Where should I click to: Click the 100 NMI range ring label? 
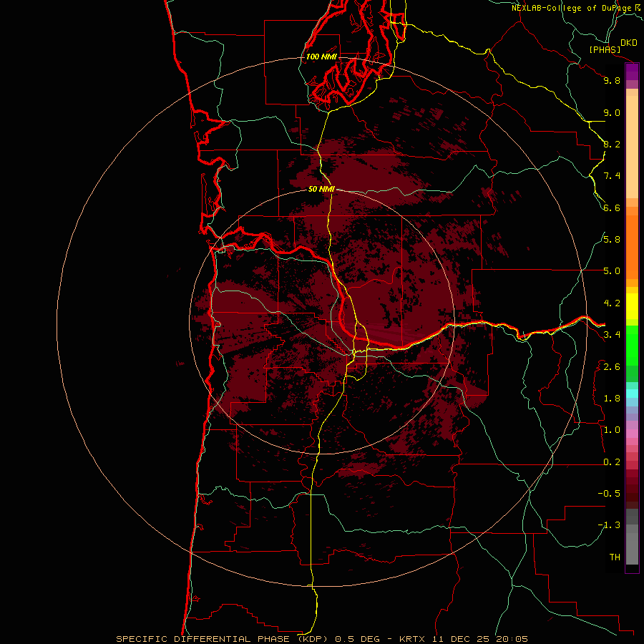(321, 57)
